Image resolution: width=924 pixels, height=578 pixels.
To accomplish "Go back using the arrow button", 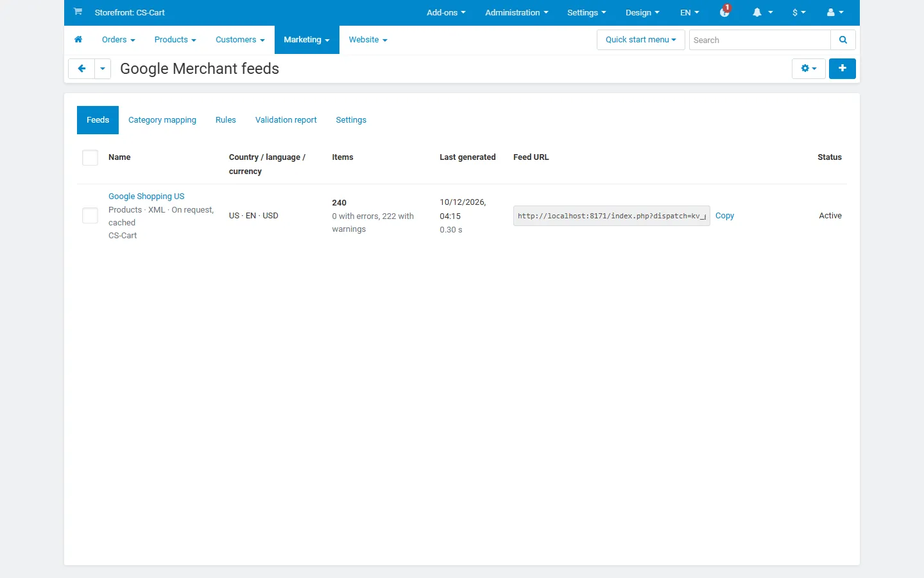I will coord(81,69).
